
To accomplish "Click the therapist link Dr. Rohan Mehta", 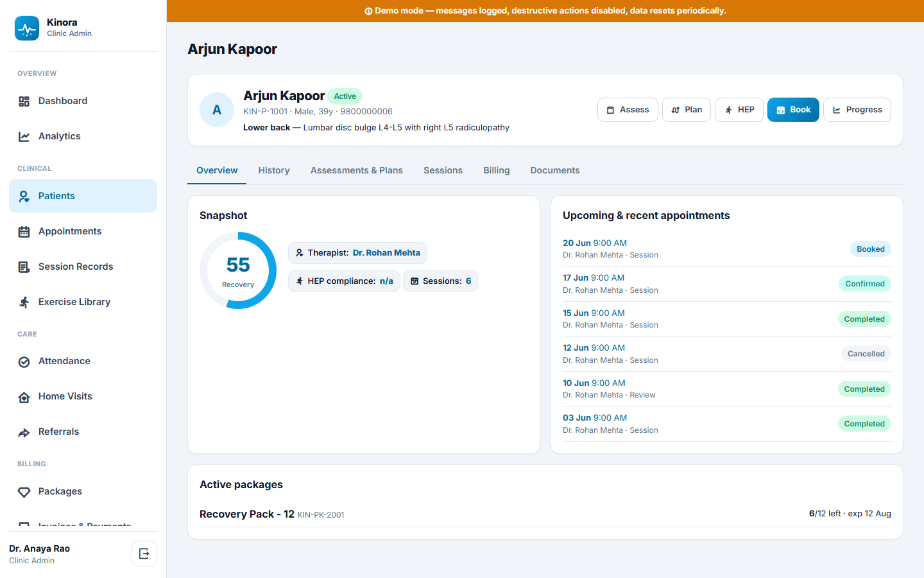I will (x=386, y=253).
